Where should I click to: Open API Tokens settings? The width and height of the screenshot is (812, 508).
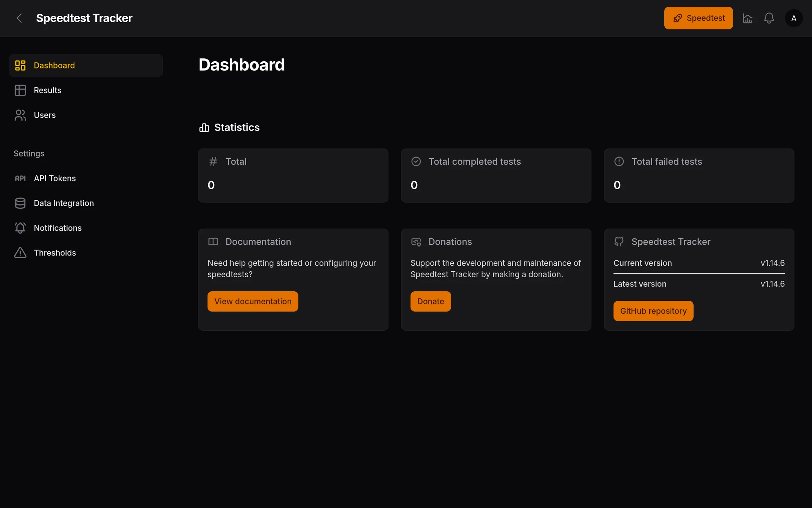tap(86, 178)
